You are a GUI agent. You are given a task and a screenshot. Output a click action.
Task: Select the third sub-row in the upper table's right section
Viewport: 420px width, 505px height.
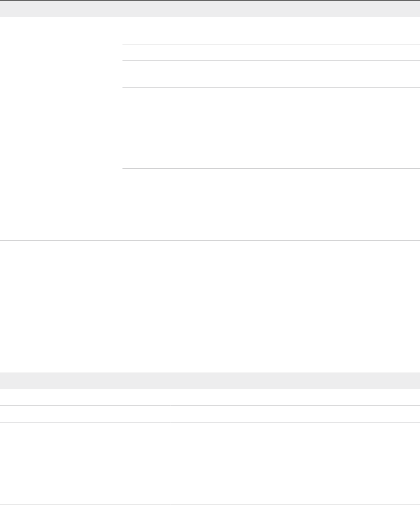(271, 74)
